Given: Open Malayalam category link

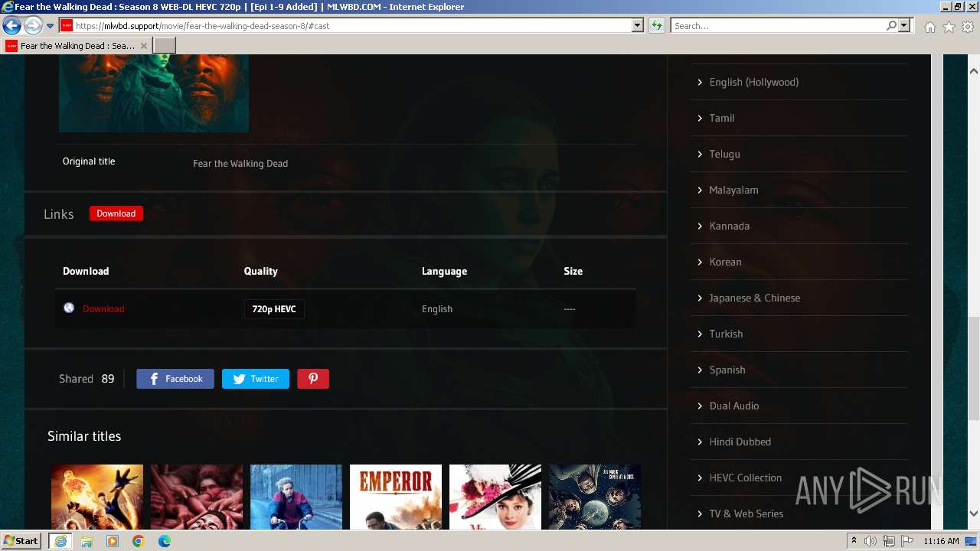Looking at the screenshot, I should pos(733,190).
